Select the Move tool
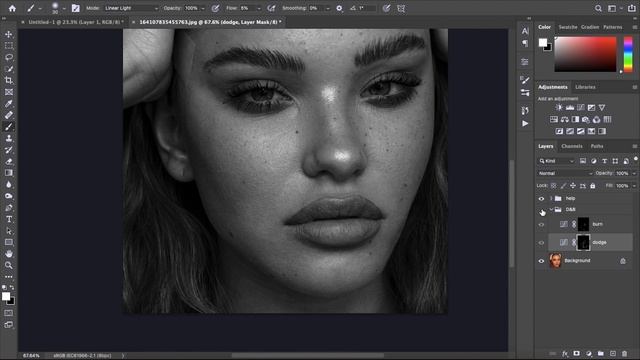The height and width of the screenshot is (360, 640). [x=9, y=34]
